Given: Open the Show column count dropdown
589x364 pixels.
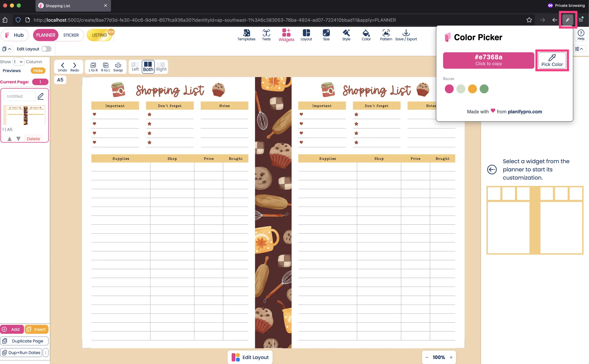Looking at the screenshot, I should tap(18, 62).
